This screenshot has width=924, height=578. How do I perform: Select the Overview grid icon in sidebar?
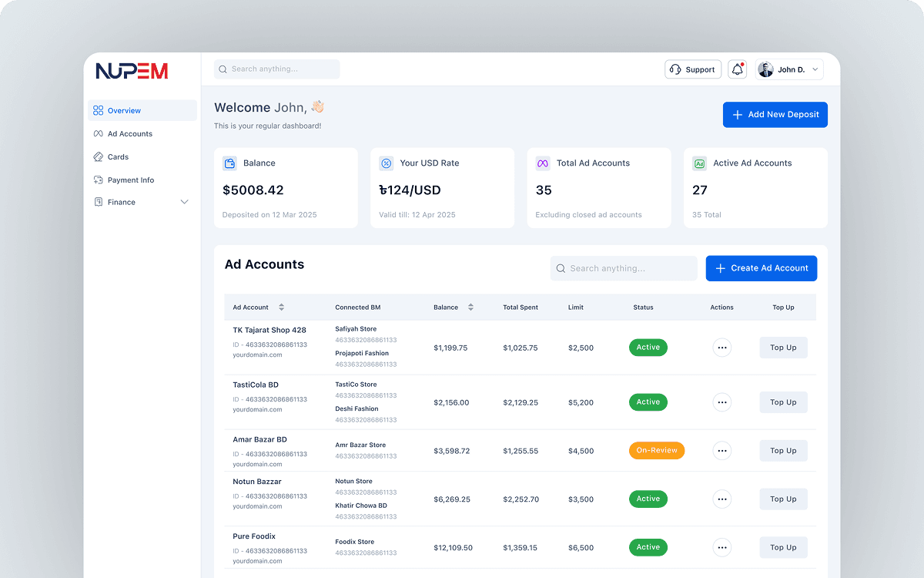point(99,109)
